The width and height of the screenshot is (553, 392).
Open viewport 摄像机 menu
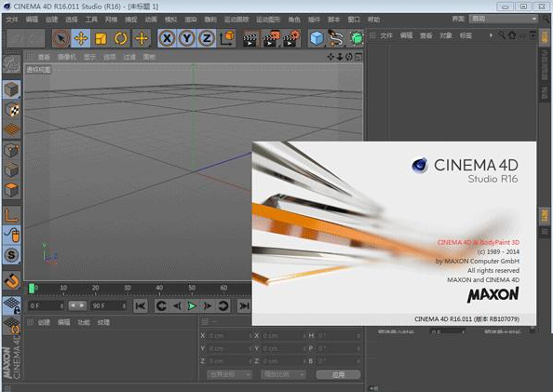pos(66,57)
